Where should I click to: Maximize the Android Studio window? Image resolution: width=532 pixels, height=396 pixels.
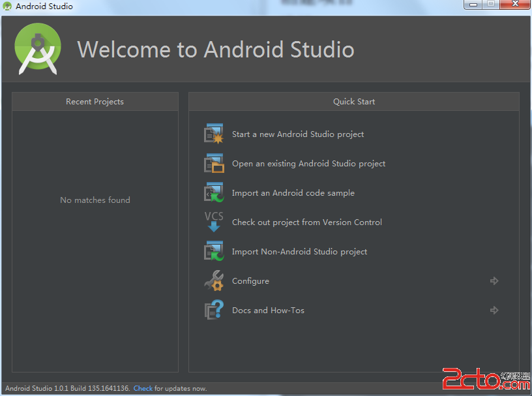click(x=491, y=5)
